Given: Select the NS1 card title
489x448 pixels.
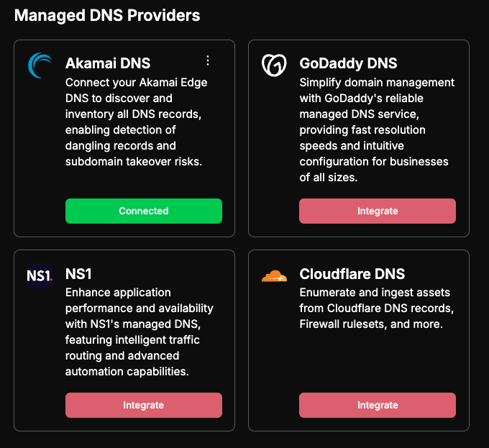Looking at the screenshot, I should tap(78, 274).
